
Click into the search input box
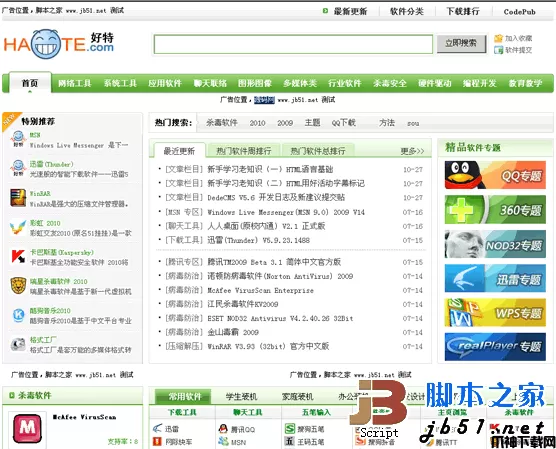tap(293, 44)
